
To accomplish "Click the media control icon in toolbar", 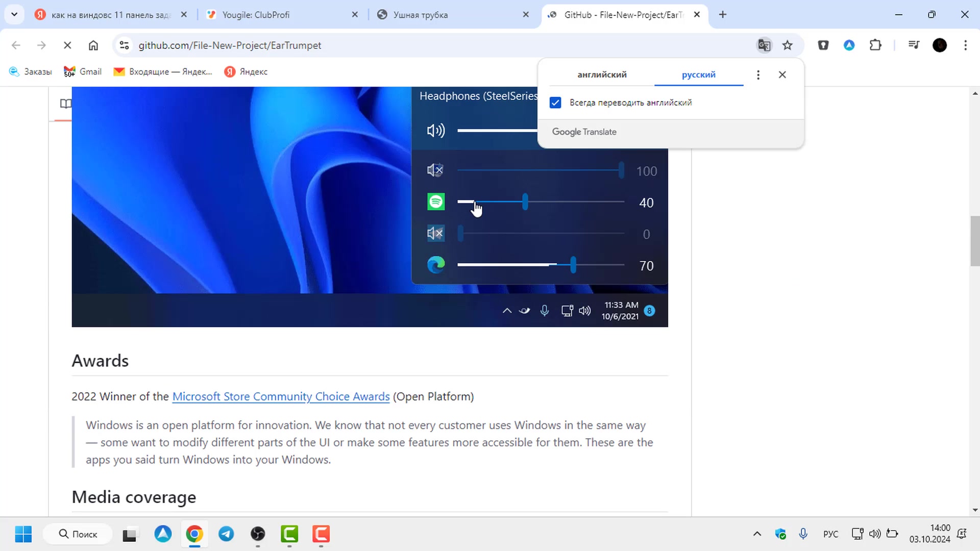I will coord(914,45).
